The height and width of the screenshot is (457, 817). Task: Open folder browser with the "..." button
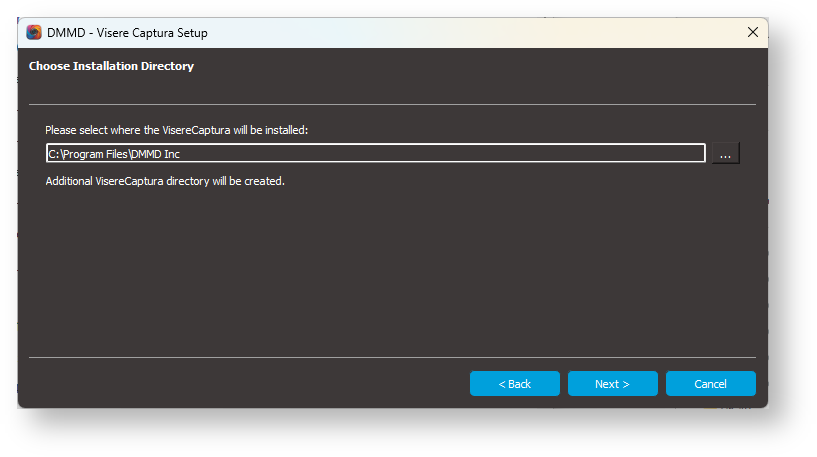coord(725,154)
